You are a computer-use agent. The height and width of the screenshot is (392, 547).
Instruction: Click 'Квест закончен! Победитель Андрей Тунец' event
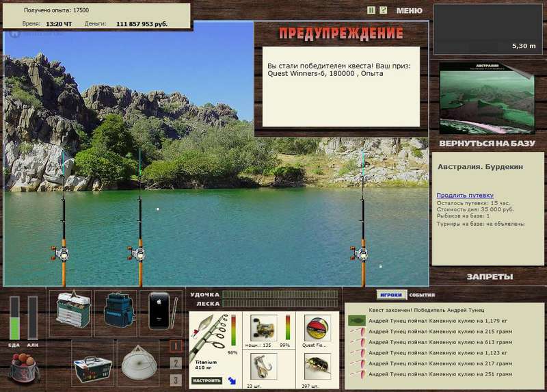point(426,310)
